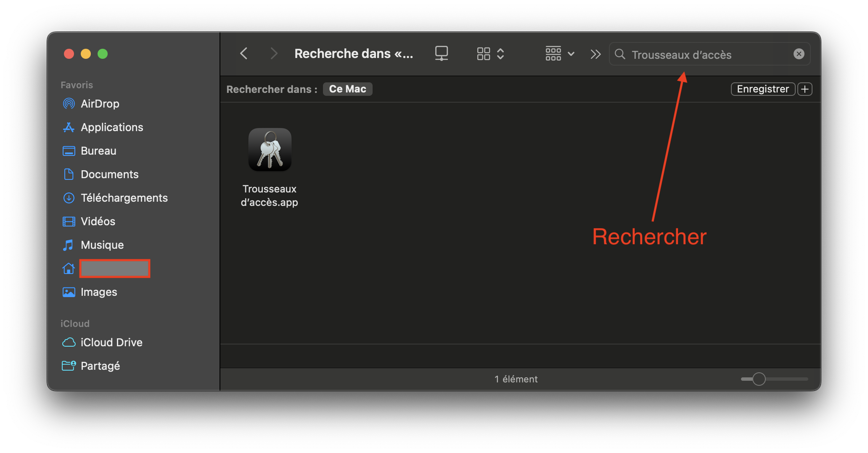
Task: Maximize the window with green button
Action: click(103, 54)
